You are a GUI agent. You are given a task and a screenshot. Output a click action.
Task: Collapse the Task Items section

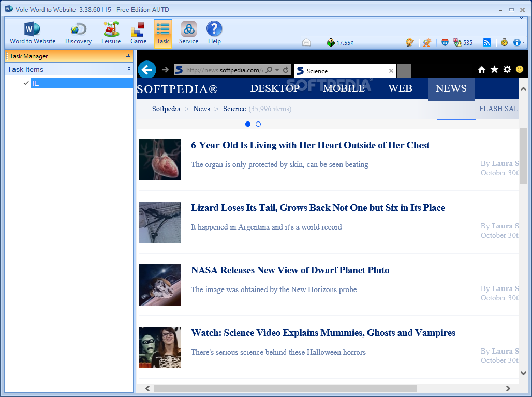click(x=129, y=69)
